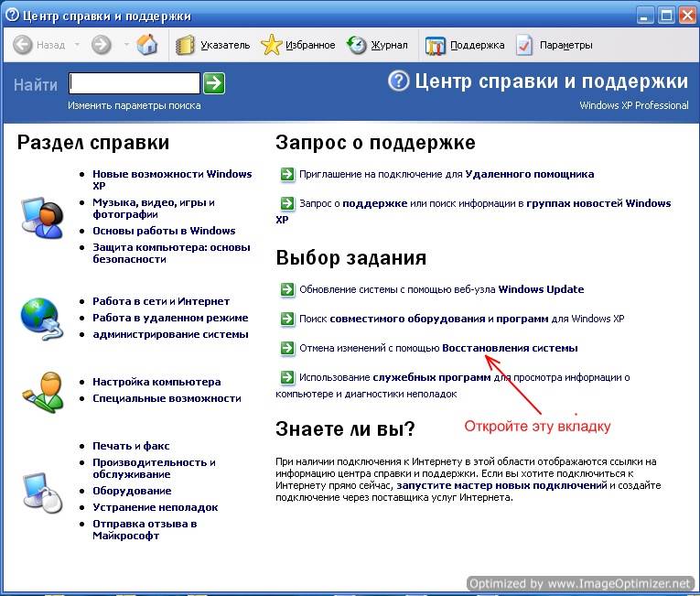Click the green search Go arrow
This screenshot has width=700, height=596.
[x=214, y=83]
